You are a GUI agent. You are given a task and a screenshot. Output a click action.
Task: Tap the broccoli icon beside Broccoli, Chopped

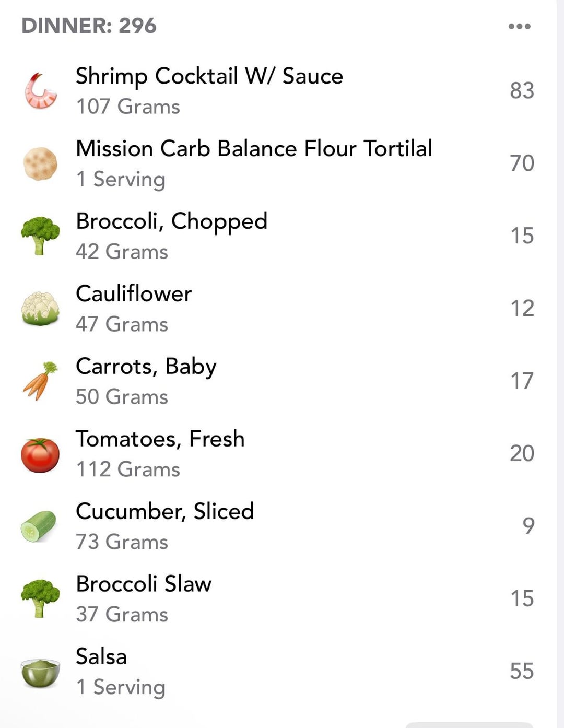point(40,236)
